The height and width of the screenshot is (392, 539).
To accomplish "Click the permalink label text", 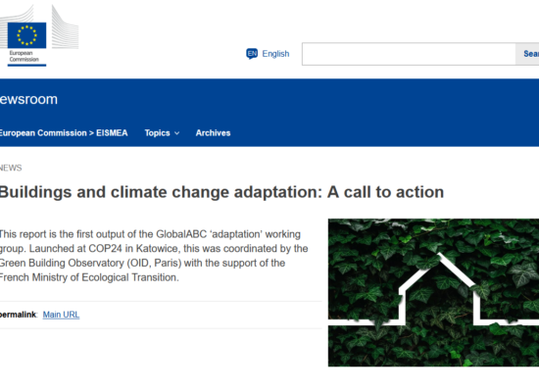I will (19, 315).
